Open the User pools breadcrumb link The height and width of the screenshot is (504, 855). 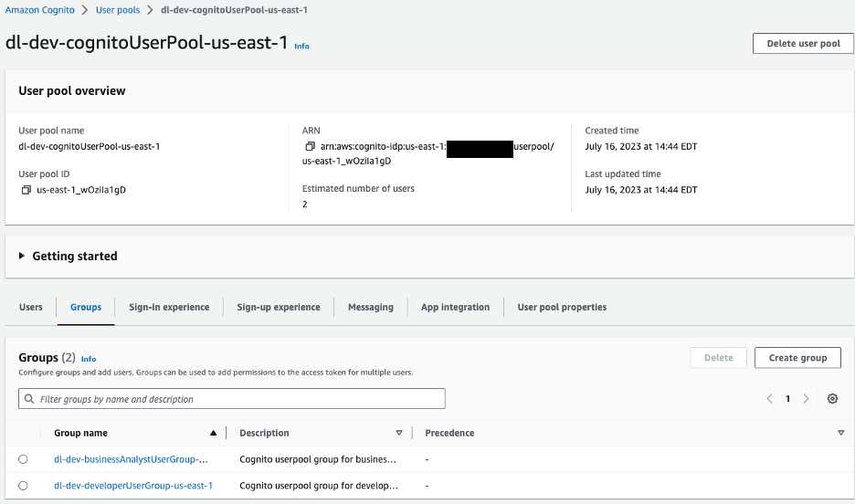(x=118, y=10)
